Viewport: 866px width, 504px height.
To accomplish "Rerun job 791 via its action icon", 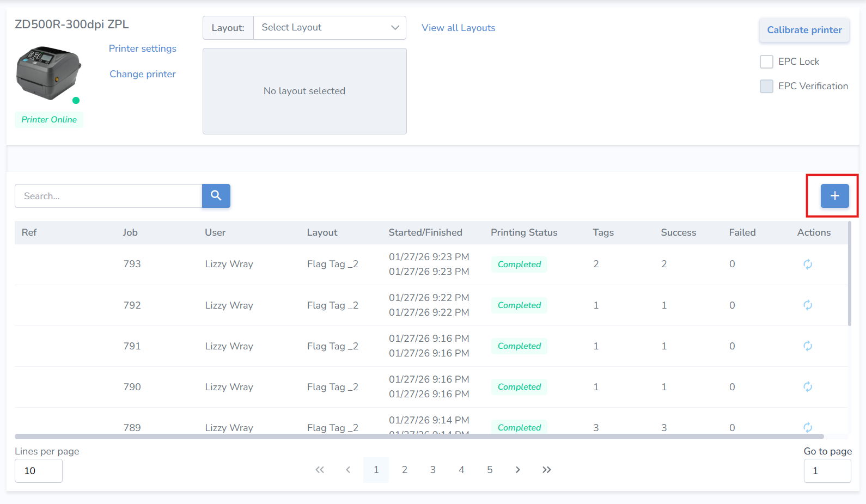I will [x=807, y=346].
